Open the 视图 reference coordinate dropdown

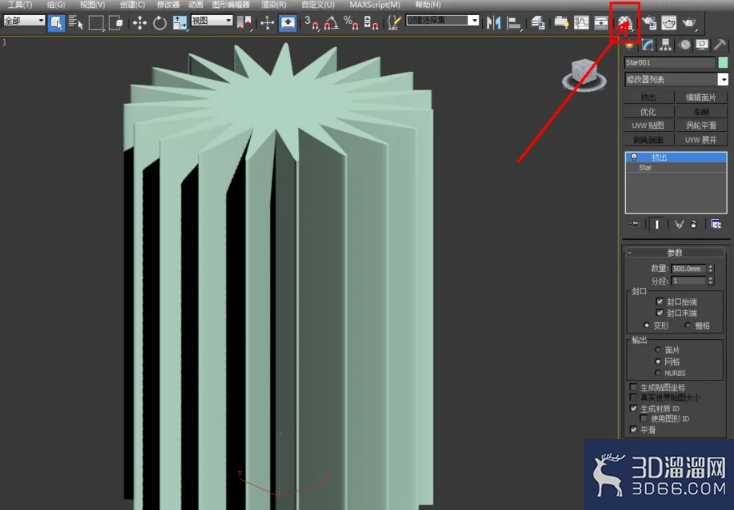point(212,21)
